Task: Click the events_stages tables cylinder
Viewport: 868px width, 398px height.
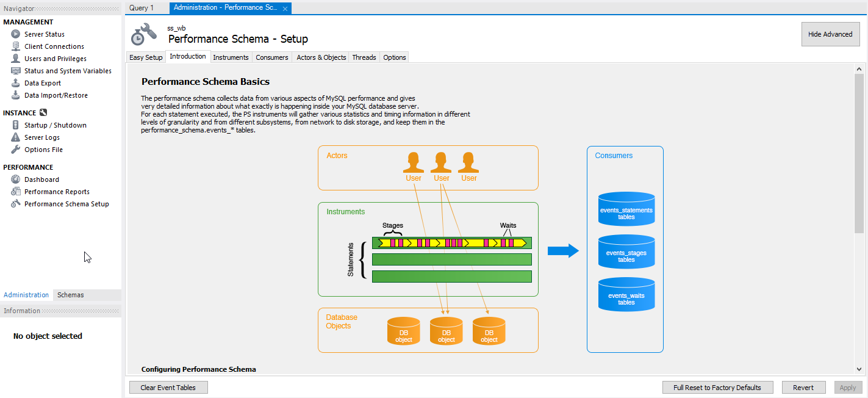Action: (x=626, y=252)
